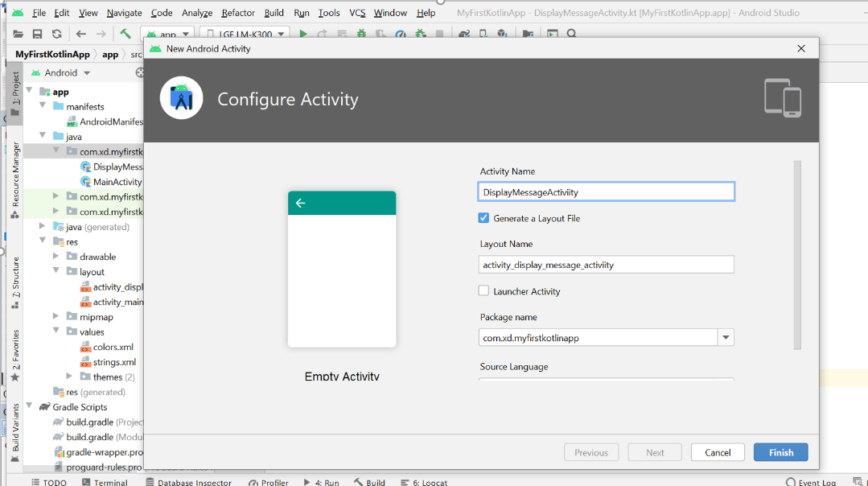Click the Apply Changes rerun icon
Screen dimensions: 868x486
click(322, 34)
